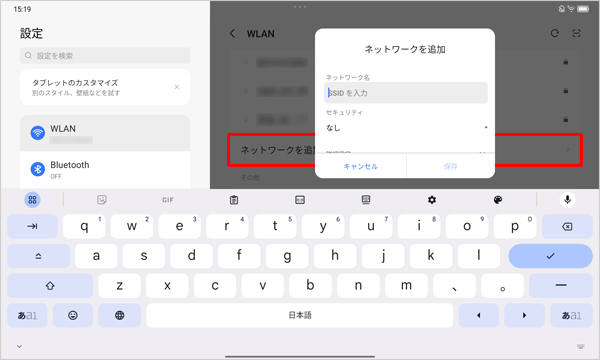
Task: Collapse keyboard with bottom-left chevron
Action: (20, 347)
